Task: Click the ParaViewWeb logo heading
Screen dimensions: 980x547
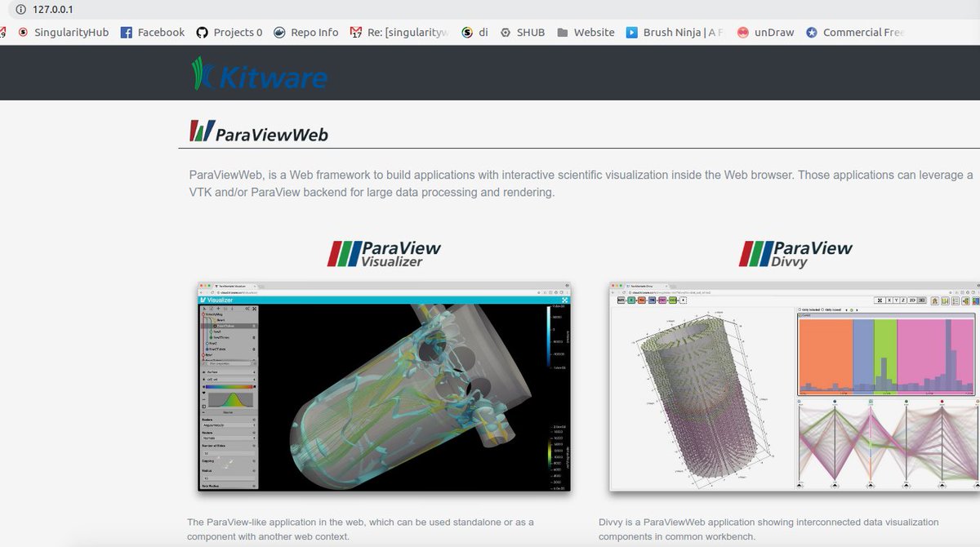Action: click(x=259, y=132)
